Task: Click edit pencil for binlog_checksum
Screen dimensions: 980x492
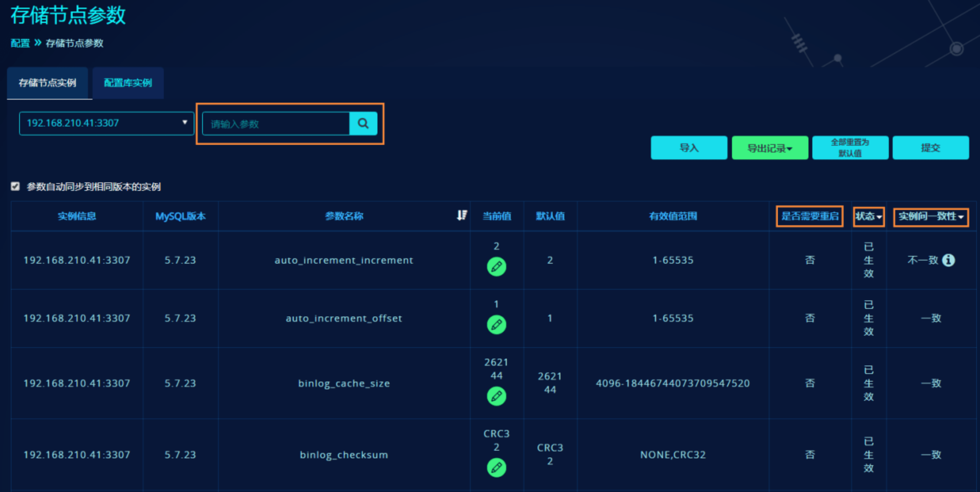Action: point(496,467)
